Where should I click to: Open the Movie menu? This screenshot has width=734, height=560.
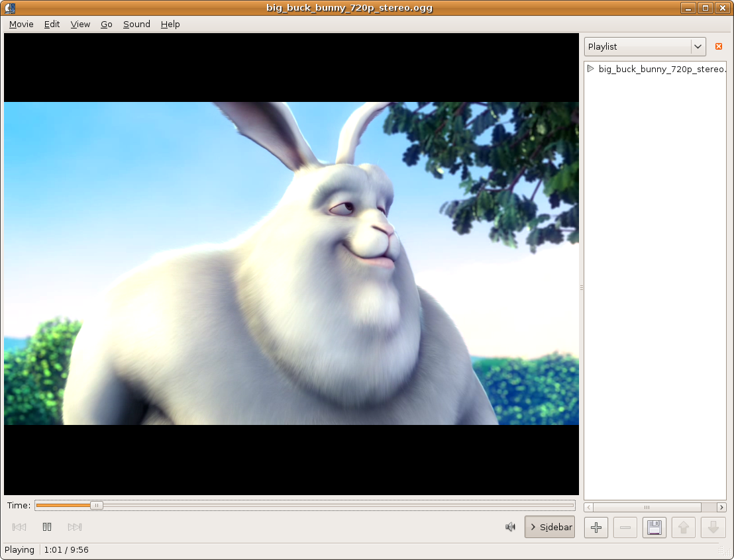tap(21, 24)
